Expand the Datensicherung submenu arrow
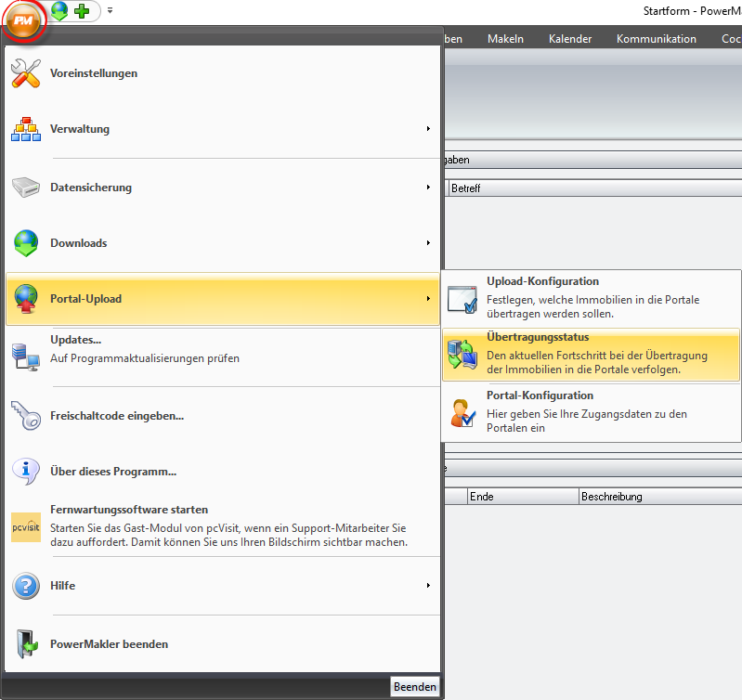Viewport: 742px width, 700px height. coord(428,188)
